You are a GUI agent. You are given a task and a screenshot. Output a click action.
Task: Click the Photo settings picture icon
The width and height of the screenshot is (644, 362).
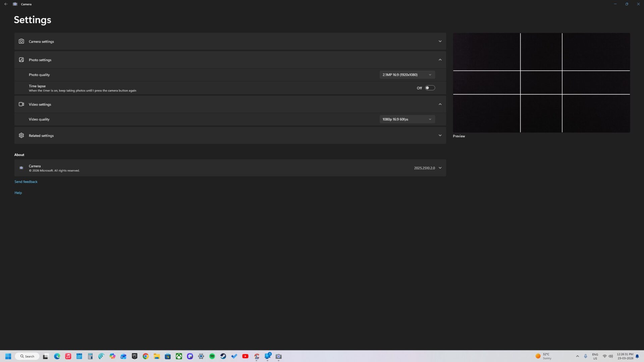click(21, 59)
